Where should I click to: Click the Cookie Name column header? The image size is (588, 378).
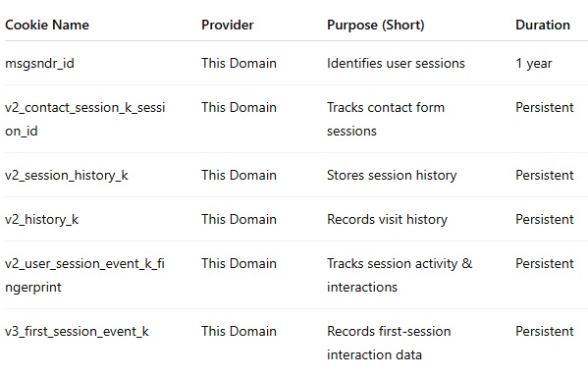coord(47,26)
